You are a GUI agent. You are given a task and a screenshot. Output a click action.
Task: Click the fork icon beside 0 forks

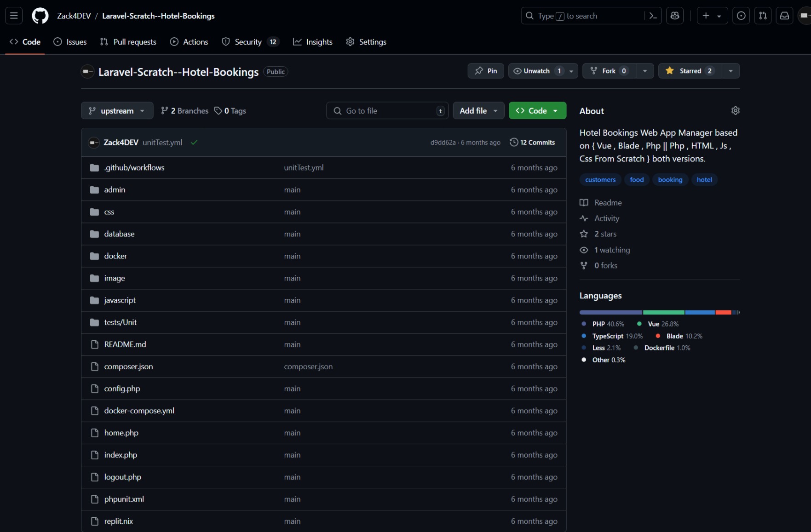point(584,266)
